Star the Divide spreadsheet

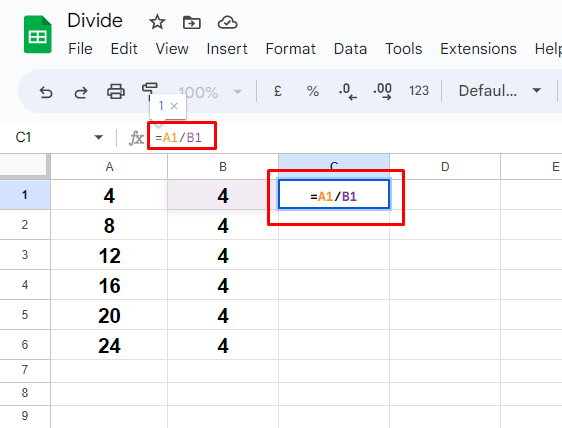[157, 22]
